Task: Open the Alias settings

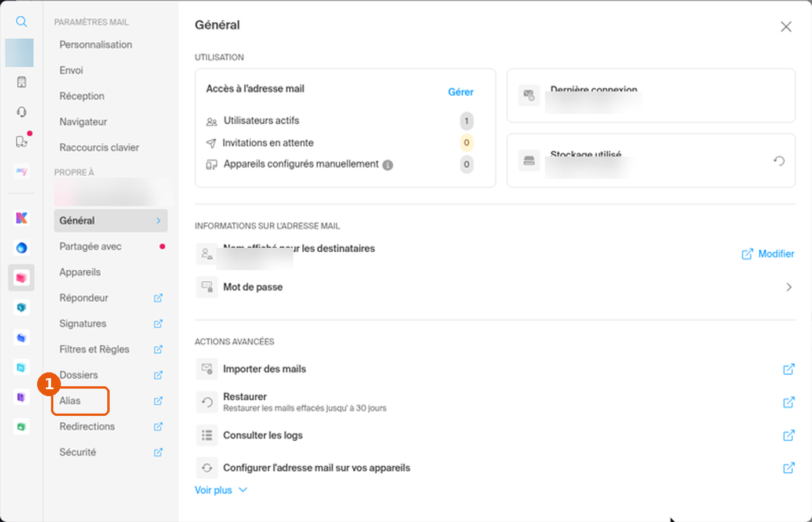Action: click(x=70, y=401)
